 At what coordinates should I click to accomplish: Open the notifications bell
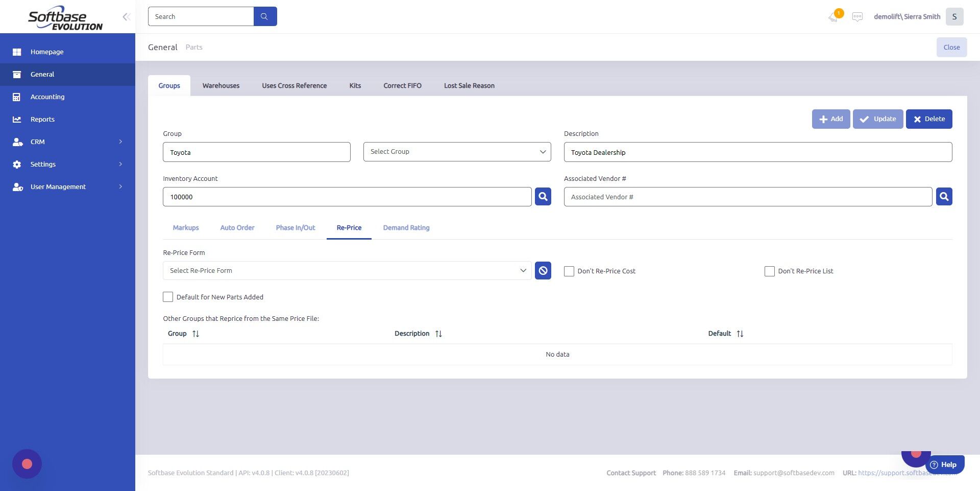click(x=833, y=17)
